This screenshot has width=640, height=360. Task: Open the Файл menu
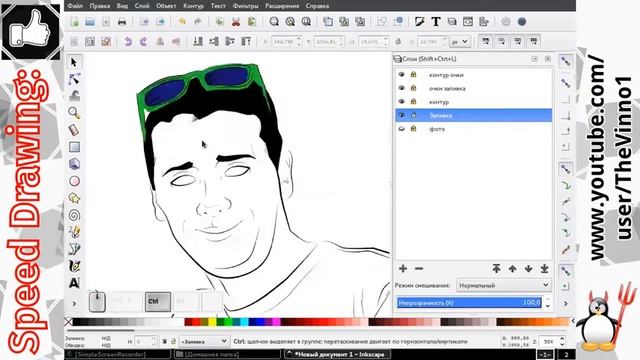(x=75, y=6)
